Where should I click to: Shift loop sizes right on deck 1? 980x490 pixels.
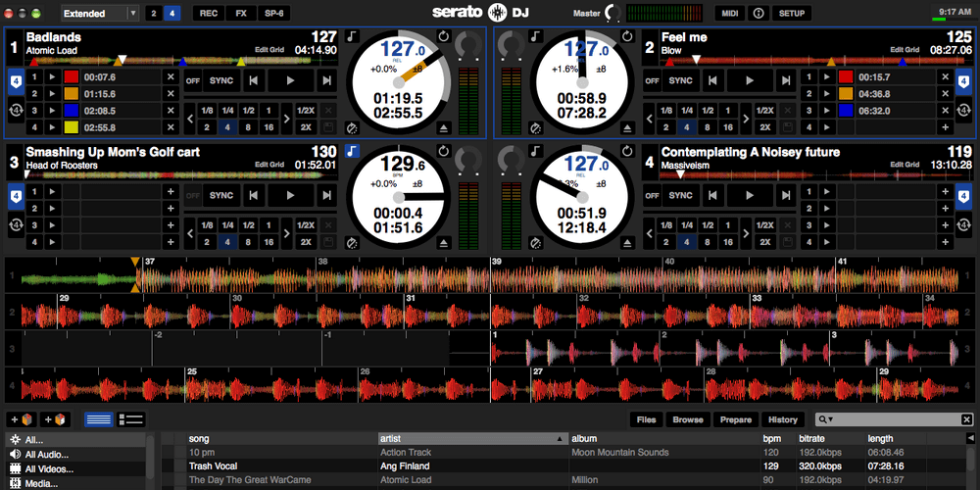(286, 119)
